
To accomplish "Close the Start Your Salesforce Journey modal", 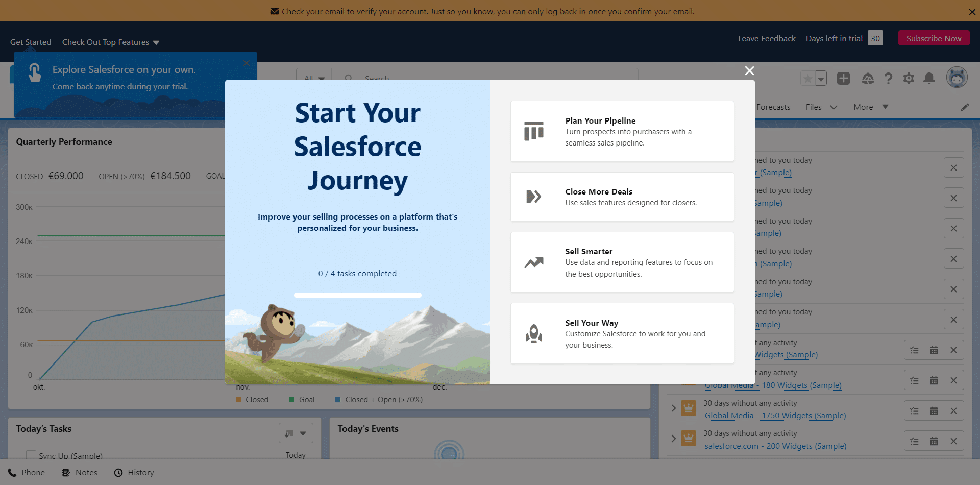I will [x=749, y=71].
